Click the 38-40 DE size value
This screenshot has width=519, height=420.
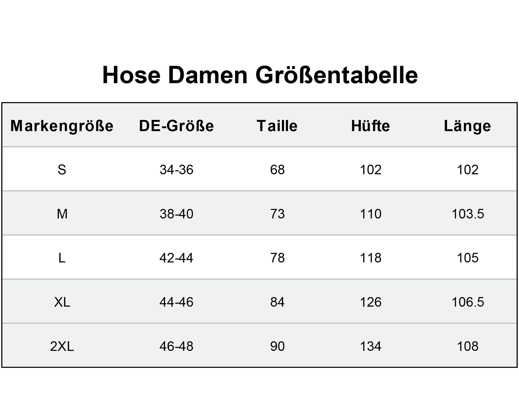point(176,214)
